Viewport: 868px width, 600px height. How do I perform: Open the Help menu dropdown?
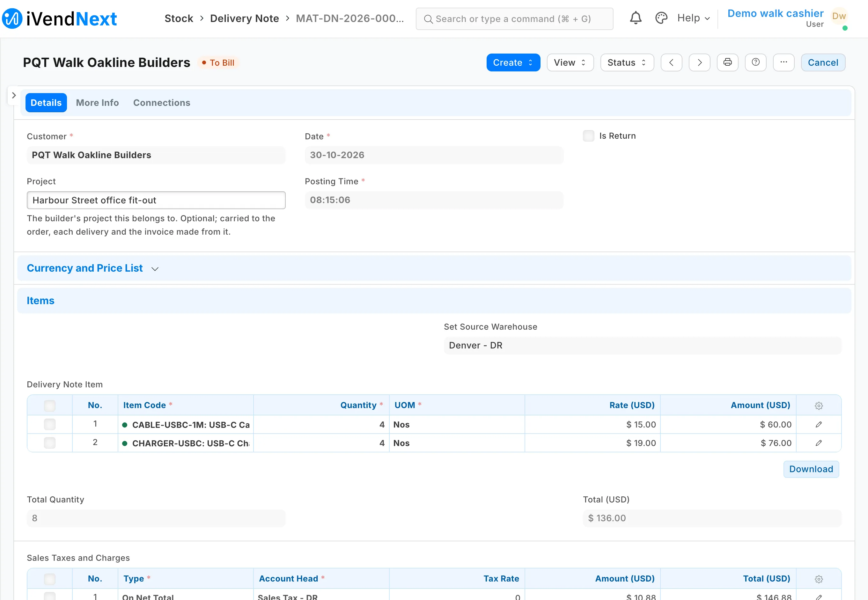click(x=694, y=18)
